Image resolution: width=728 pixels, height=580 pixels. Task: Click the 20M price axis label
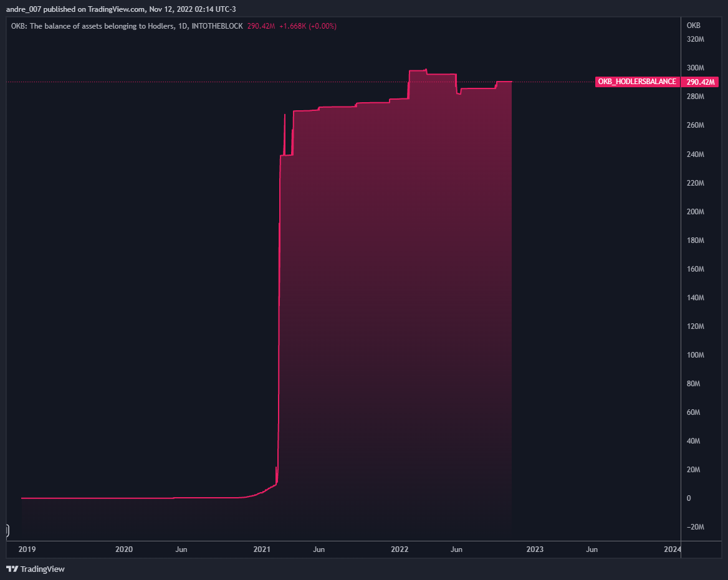coord(694,470)
